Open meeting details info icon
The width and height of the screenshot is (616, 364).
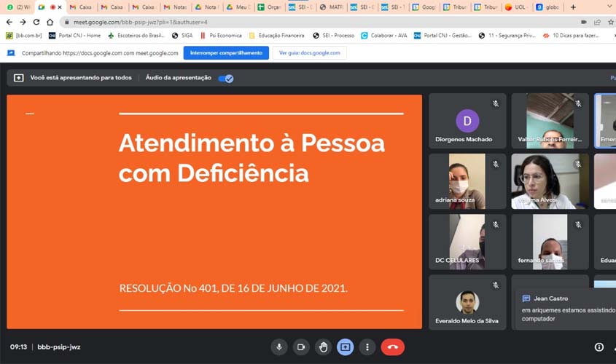pyautogui.click(x=599, y=347)
